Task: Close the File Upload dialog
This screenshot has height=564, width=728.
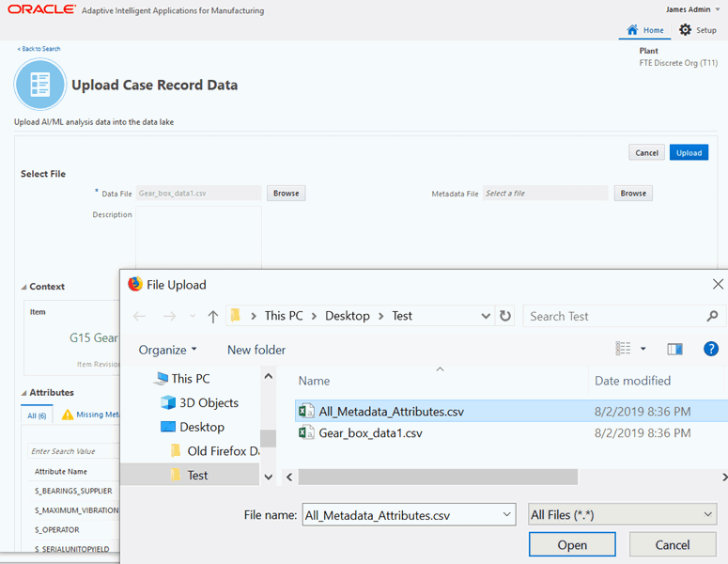Action: point(718,284)
